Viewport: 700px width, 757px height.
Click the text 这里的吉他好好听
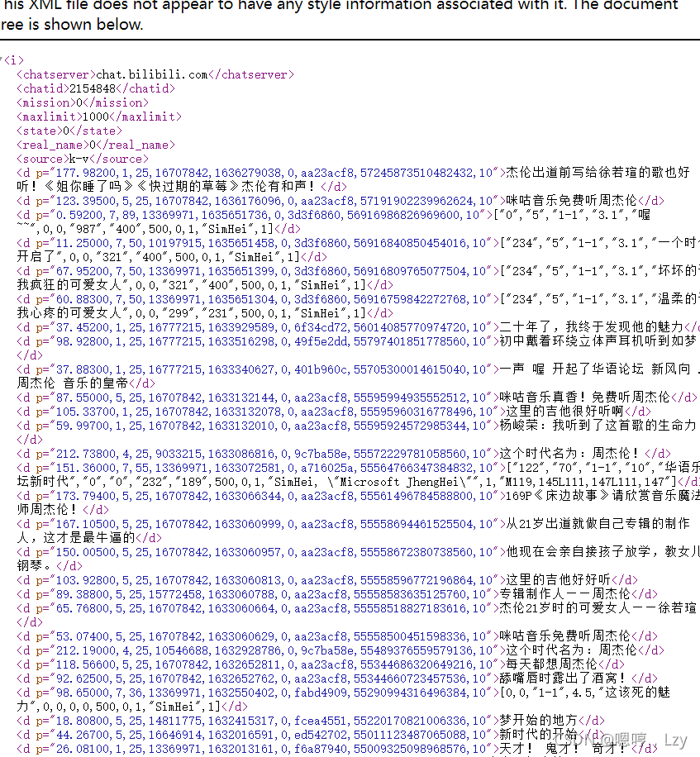coord(559,580)
